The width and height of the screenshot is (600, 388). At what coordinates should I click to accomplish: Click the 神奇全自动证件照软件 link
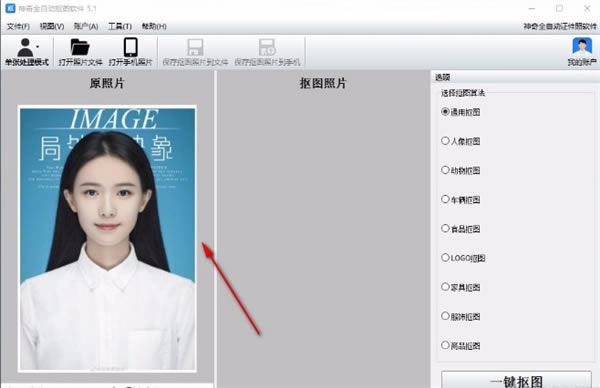point(560,26)
